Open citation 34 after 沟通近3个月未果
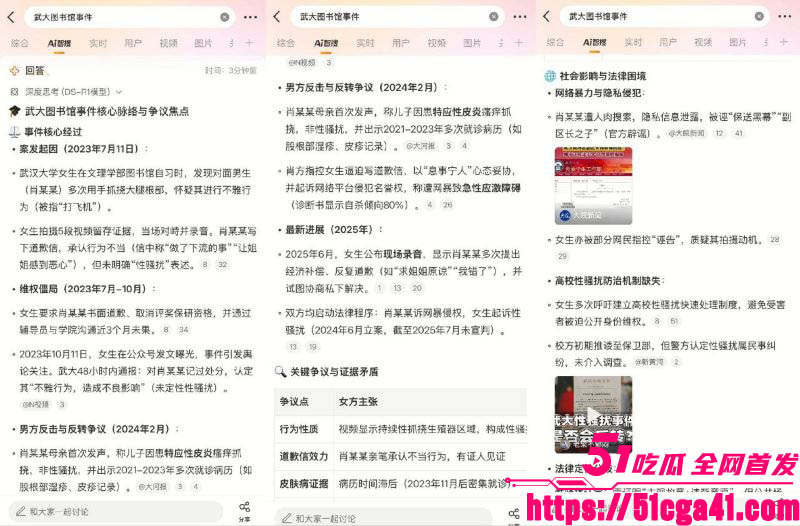Image resolution: width=800 pixels, height=526 pixels. pyautogui.click(x=183, y=330)
